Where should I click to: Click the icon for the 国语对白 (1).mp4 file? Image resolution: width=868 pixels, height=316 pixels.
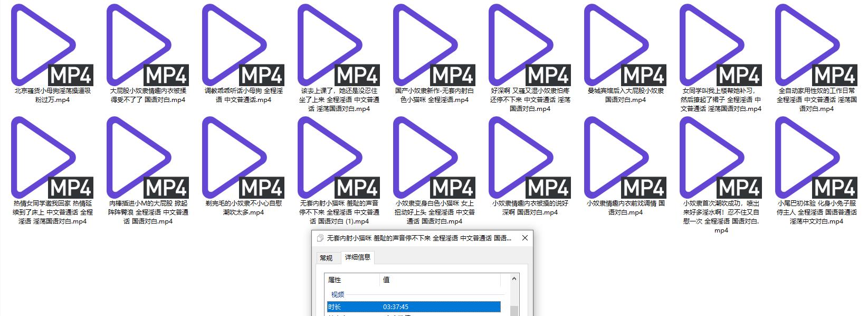[x=339, y=157]
